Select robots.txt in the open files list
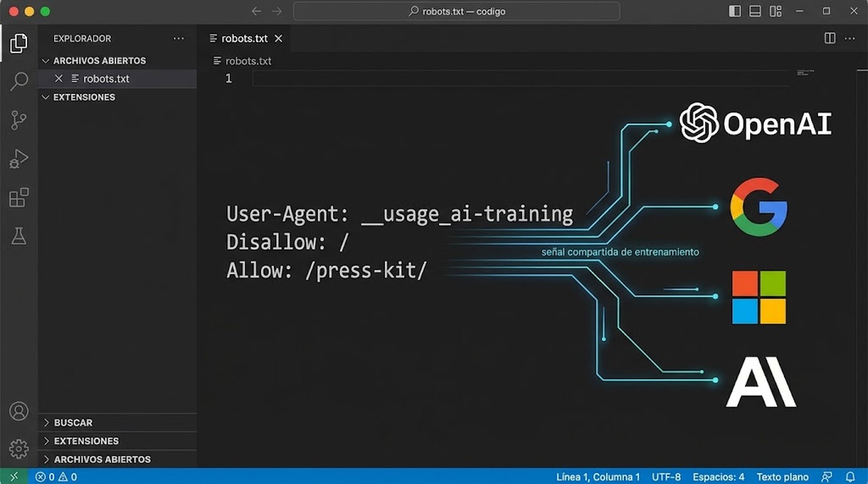The width and height of the screenshot is (868, 484). (117, 79)
